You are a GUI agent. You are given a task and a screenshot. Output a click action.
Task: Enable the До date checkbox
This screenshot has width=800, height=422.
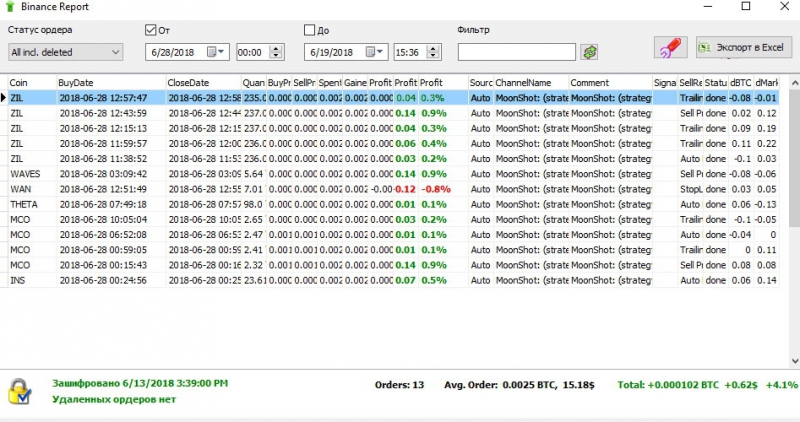(309, 30)
